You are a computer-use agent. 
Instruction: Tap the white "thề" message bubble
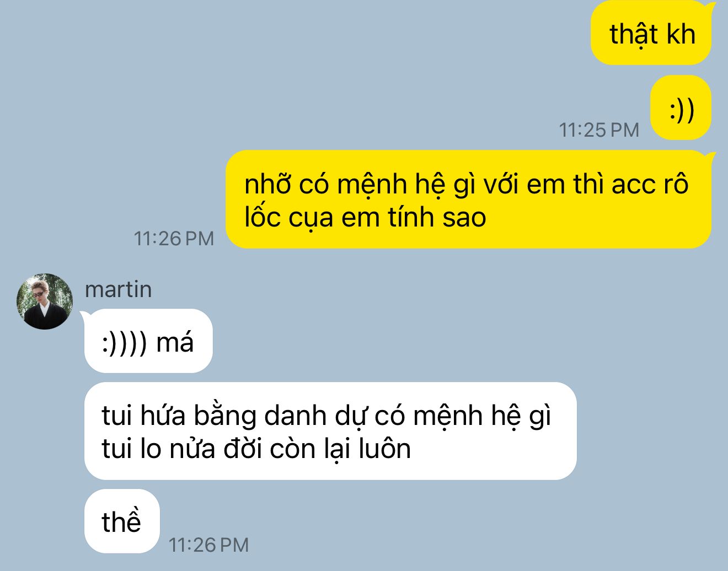122,521
